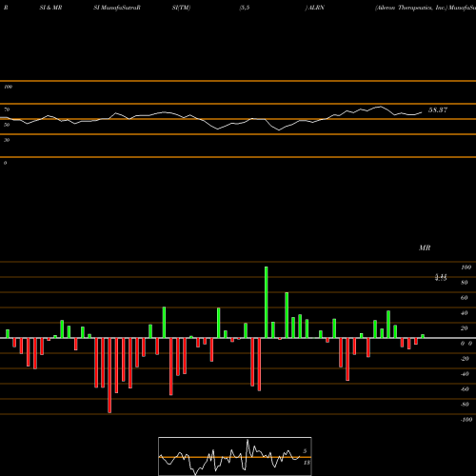This screenshot has height=476, width=476.
Task: Click the 'SI MunafaSutraR' header text
Action: coord(117,8)
